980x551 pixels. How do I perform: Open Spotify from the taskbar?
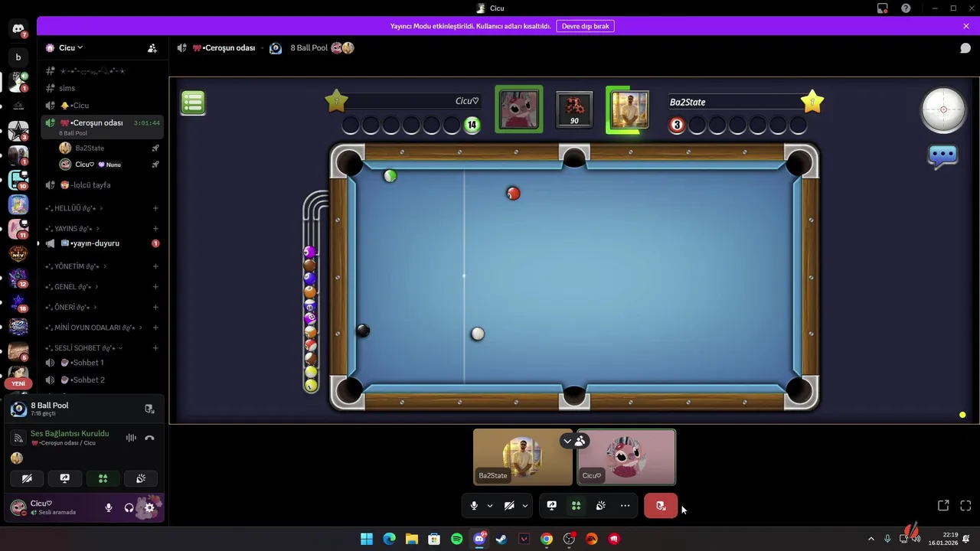(x=457, y=539)
